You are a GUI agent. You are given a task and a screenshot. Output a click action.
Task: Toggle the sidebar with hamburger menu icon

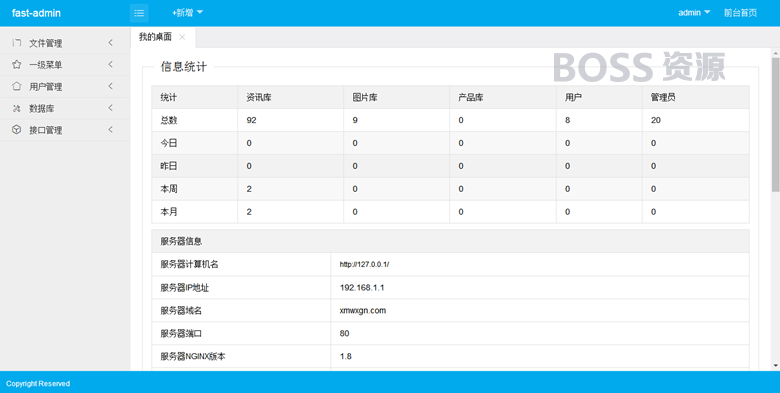139,13
